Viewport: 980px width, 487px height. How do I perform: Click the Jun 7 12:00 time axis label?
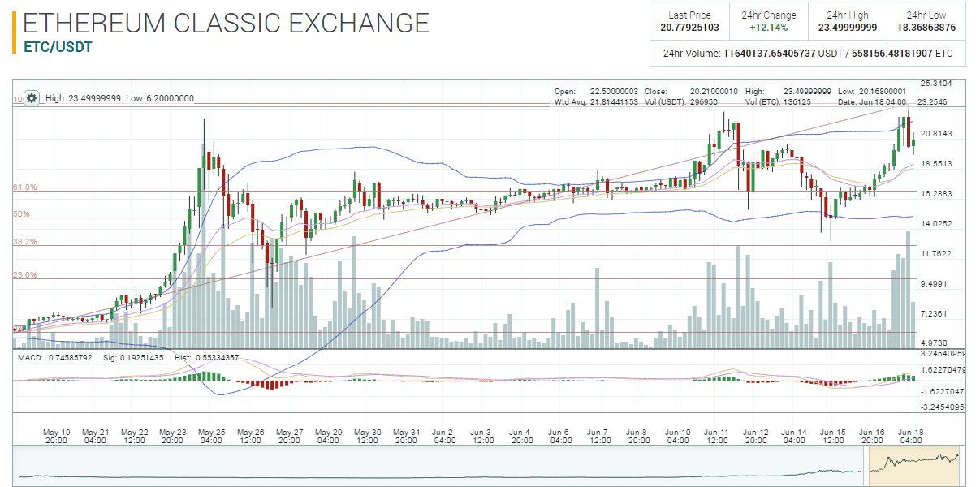tap(600, 436)
